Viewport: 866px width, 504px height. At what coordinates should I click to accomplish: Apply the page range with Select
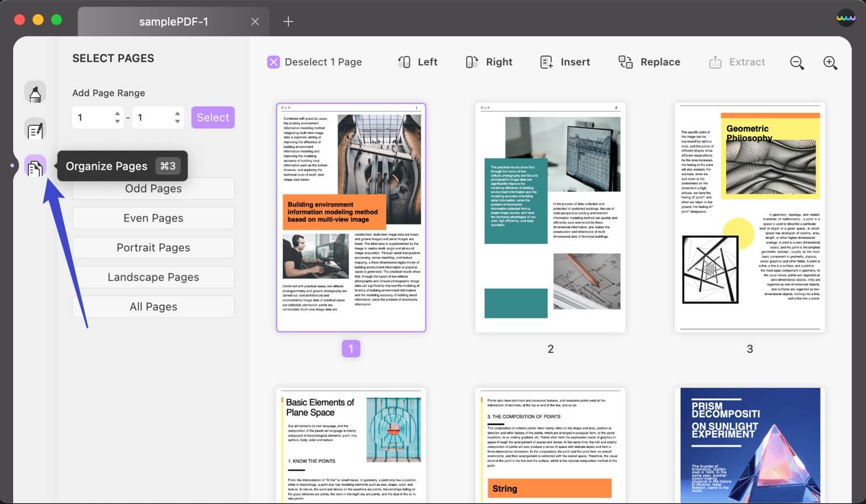point(212,117)
